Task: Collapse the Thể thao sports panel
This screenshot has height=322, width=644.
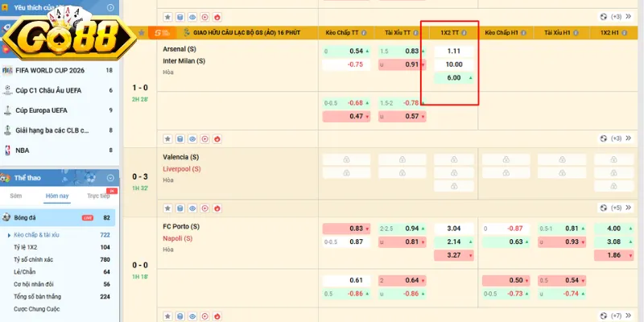Action: pos(111,177)
